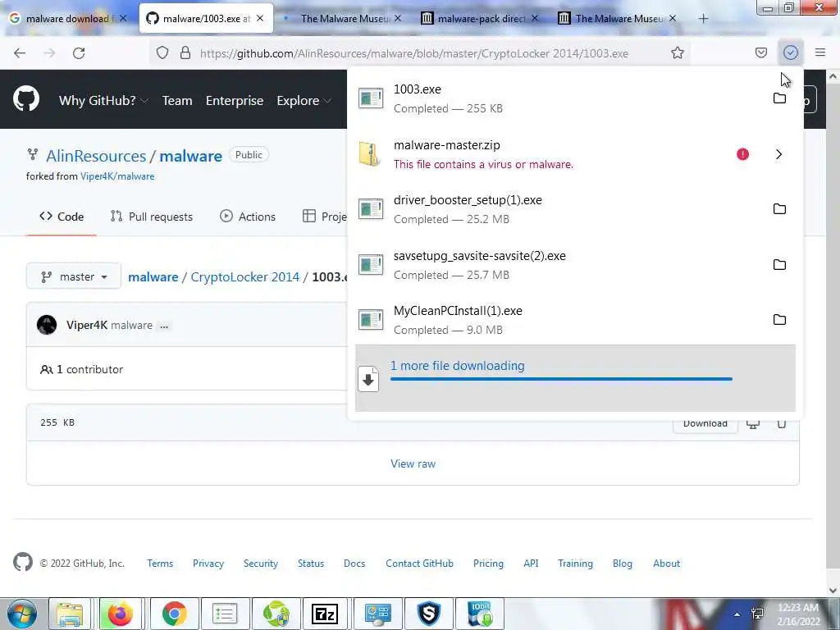Click the download progress bar
840x630 pixels.
pos(561,379)
